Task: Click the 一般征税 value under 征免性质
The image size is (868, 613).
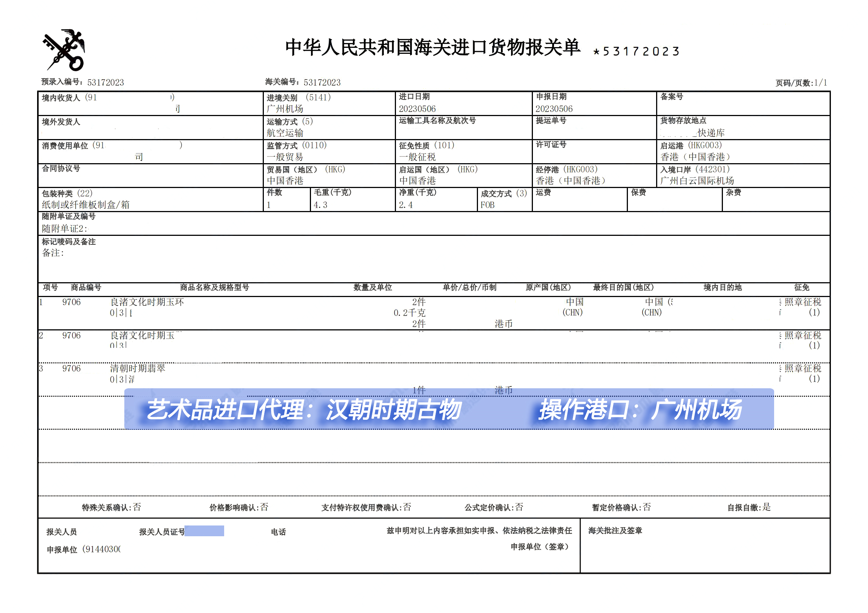Action: (x=417, y=157)
